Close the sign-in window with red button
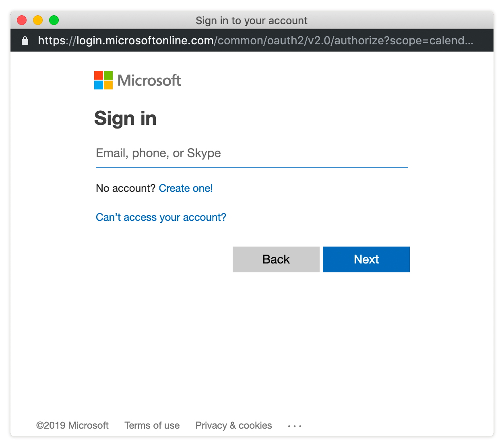Screen dimensions: 504x448 coord(22,20)
